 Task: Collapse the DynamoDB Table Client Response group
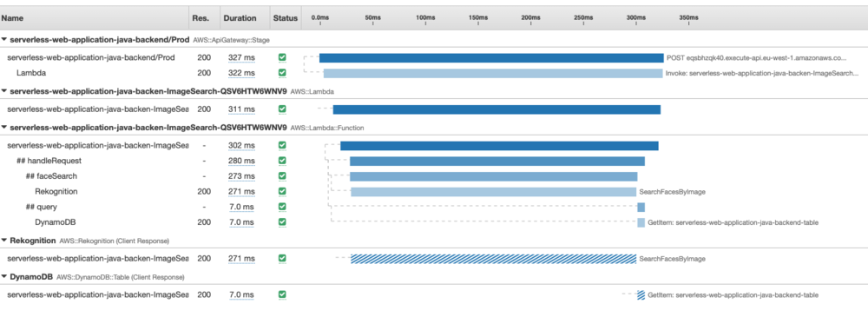pos(4,276)
